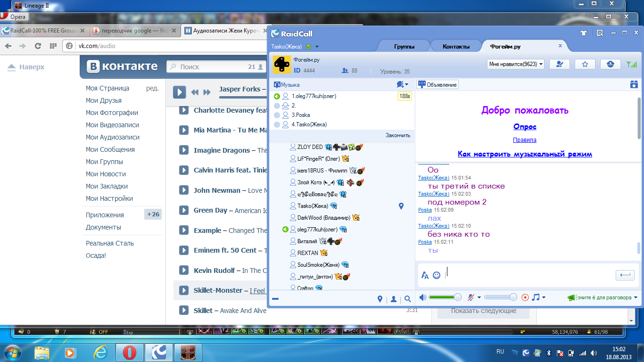The image size is (644, 362).
Task: Click the location pin beside Tasko(Жека)
Action: 401,206
